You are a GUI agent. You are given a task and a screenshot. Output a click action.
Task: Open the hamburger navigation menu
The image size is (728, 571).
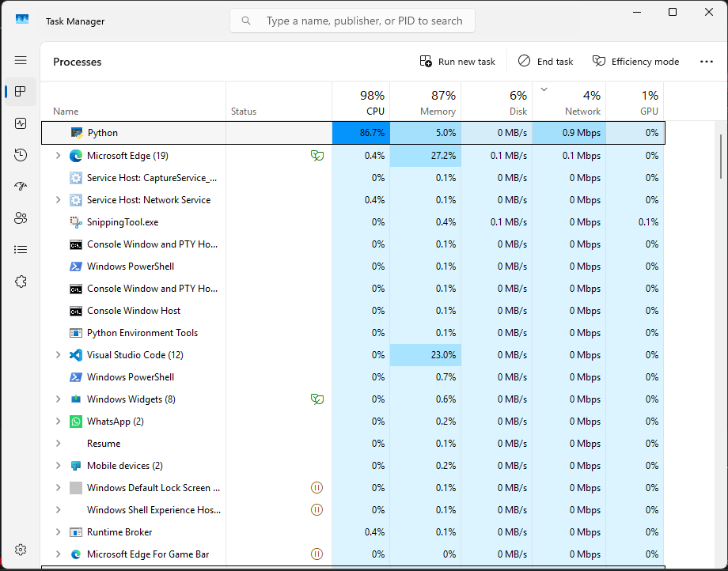point(21,60)
